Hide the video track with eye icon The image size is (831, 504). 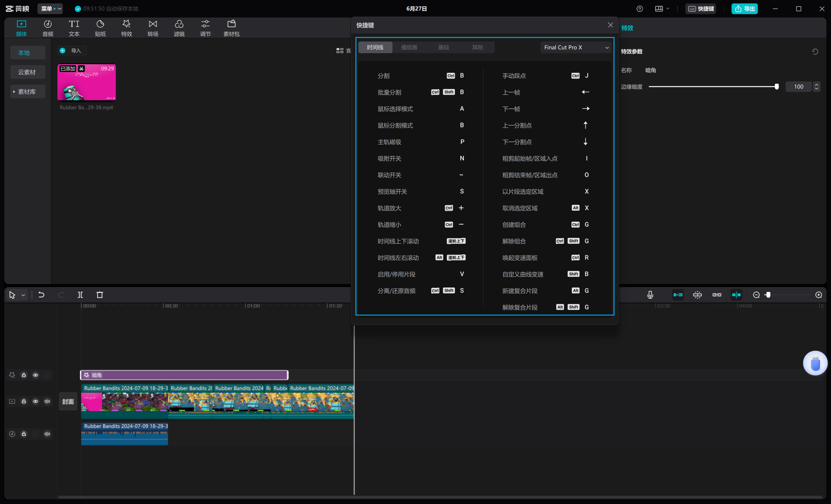click(35, 401)
